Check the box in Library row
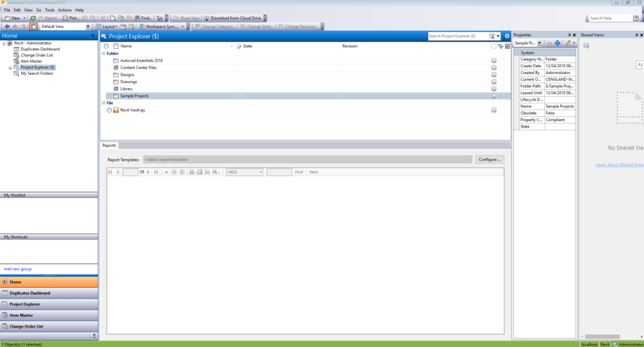 tap(494, 89)
